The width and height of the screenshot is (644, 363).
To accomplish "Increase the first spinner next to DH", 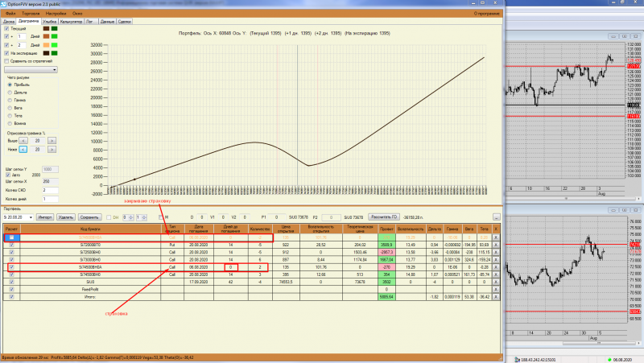I will click(x=131, y=216).
